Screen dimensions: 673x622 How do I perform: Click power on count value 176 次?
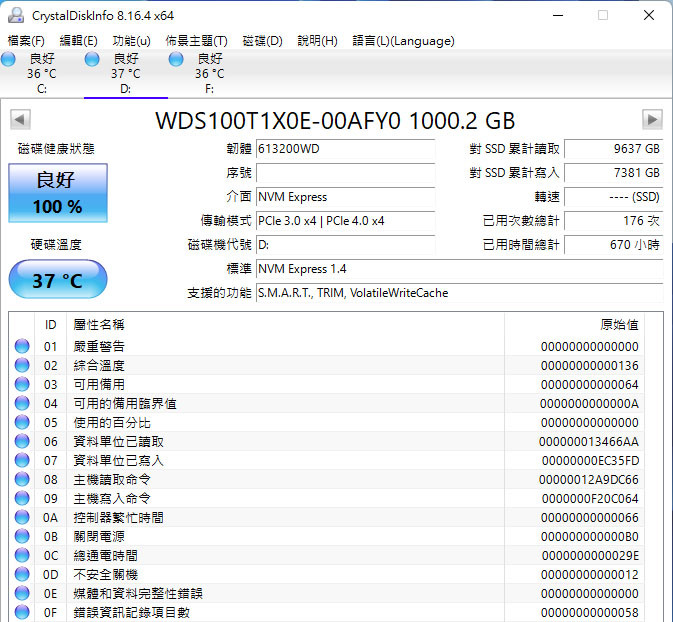[x=613, y=221]
